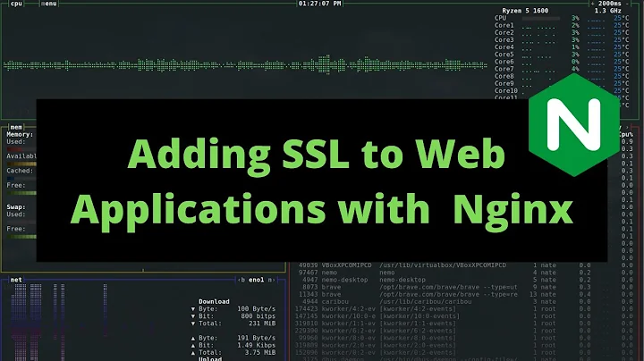Viewport: 644px width, 361px height.
Task: Select the Core9 usage row
Action: point(562,83)
